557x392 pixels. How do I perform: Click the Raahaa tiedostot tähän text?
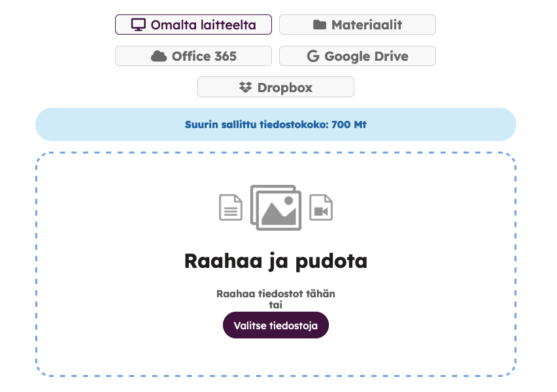(276, 294)
